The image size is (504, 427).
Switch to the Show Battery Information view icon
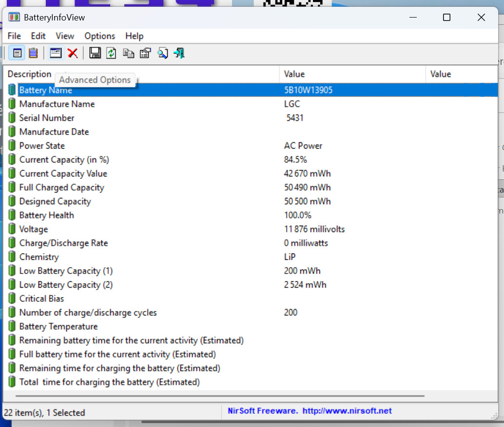(17, 53)
